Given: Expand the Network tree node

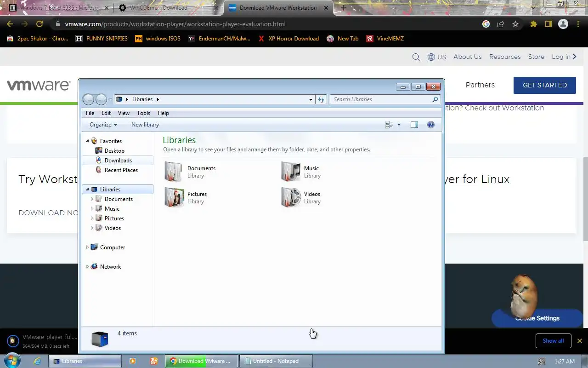Looking at the screenshot, I should pos(87,267).
